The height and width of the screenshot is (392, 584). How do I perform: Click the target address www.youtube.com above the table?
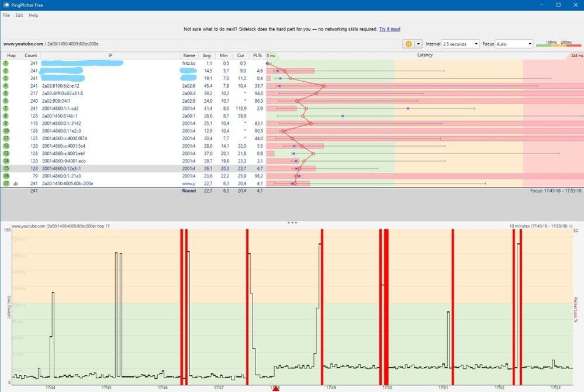coord(23,44)
